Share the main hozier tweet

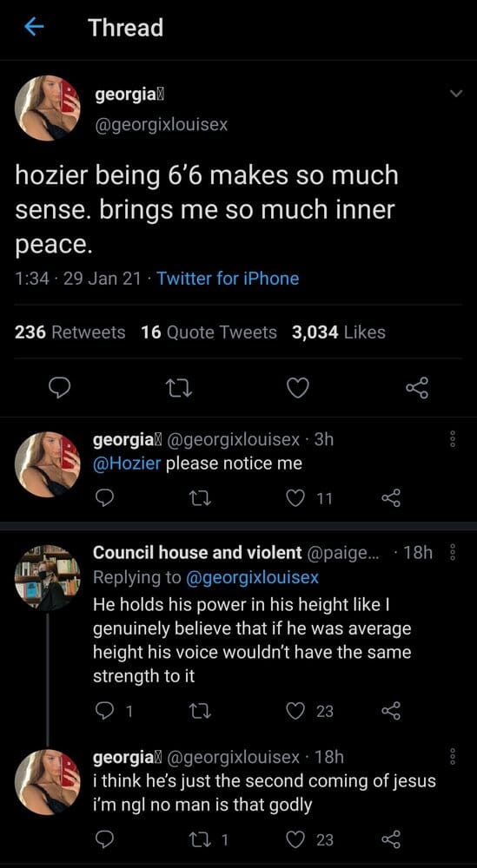(417, 388)
